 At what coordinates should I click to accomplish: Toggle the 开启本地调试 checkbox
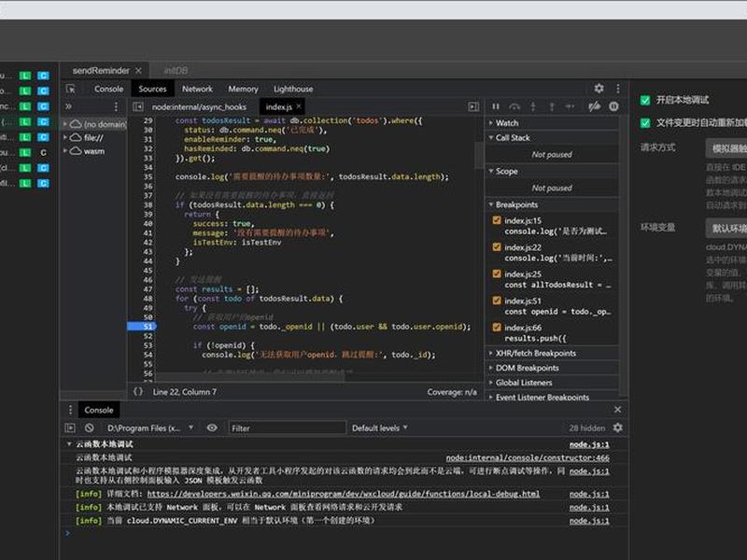tap(645, 100)
